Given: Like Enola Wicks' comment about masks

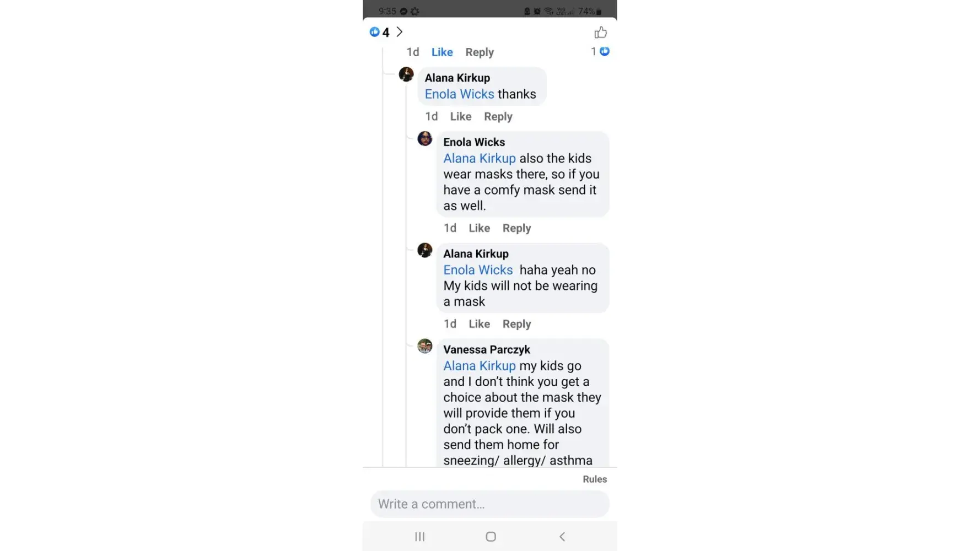Looking at the screenshot, I should [479, 228].
